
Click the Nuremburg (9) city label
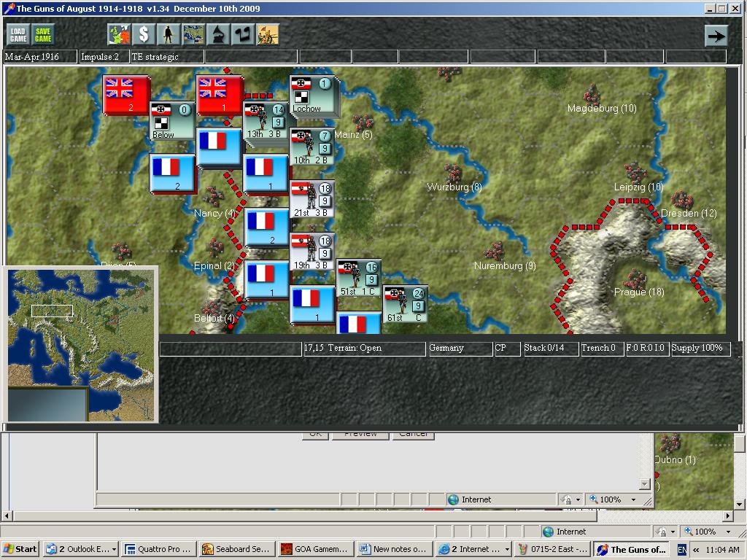point(505,265)
